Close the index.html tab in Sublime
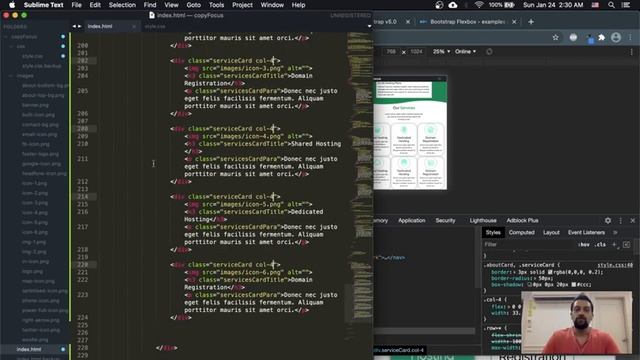This screenshot has height=360, width=640. click(134, 27)
